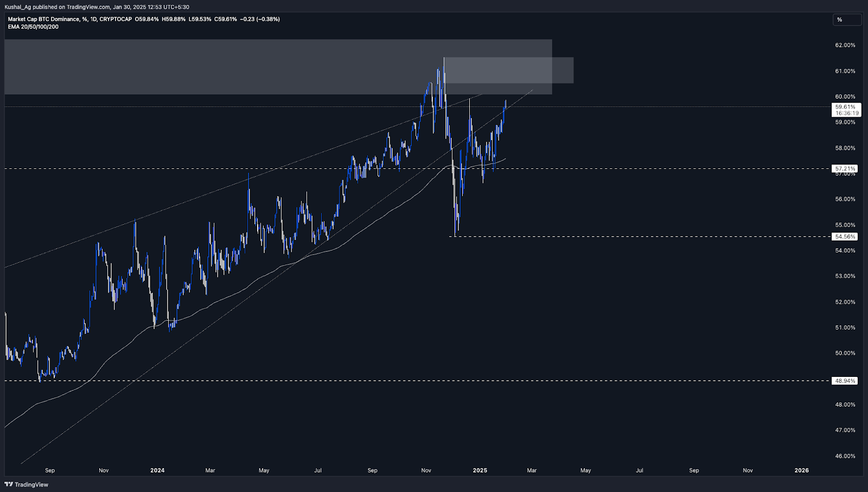Click the 48.00% price axis label
The width and height of the screenshot is (868, 492).
click(845, 405)
